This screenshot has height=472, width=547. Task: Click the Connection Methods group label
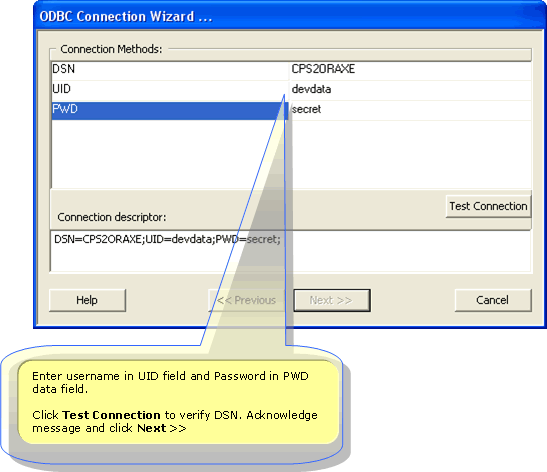[111, 49]
